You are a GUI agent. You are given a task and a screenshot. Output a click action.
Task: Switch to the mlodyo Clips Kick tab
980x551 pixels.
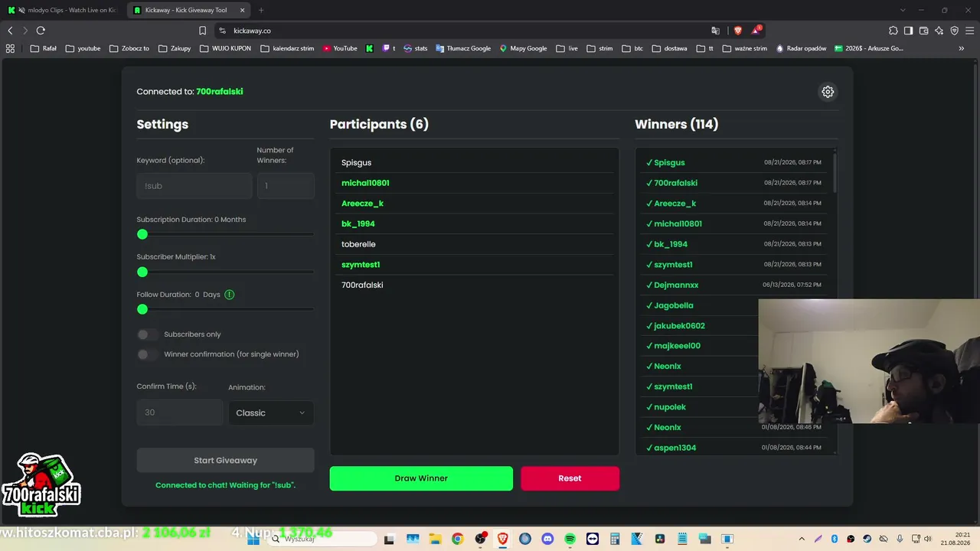(x=63, y=11)
